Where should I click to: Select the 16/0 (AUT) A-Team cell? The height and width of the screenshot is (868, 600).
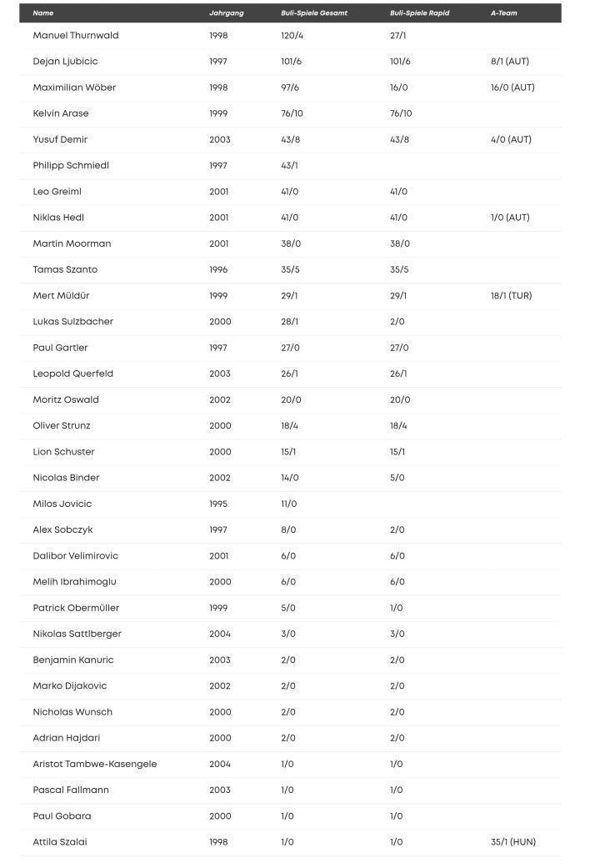coord(512,88)
